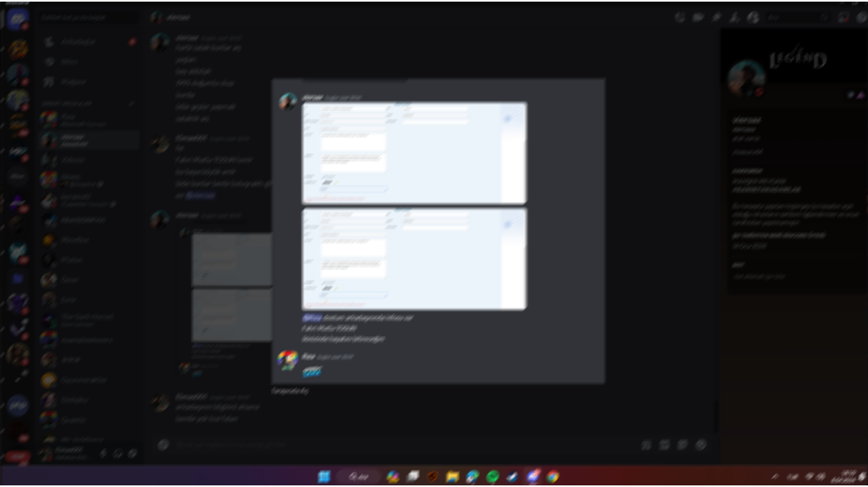Toggle headphone deafen in user panel
This screenshot has height=487, width=868.
118,454
